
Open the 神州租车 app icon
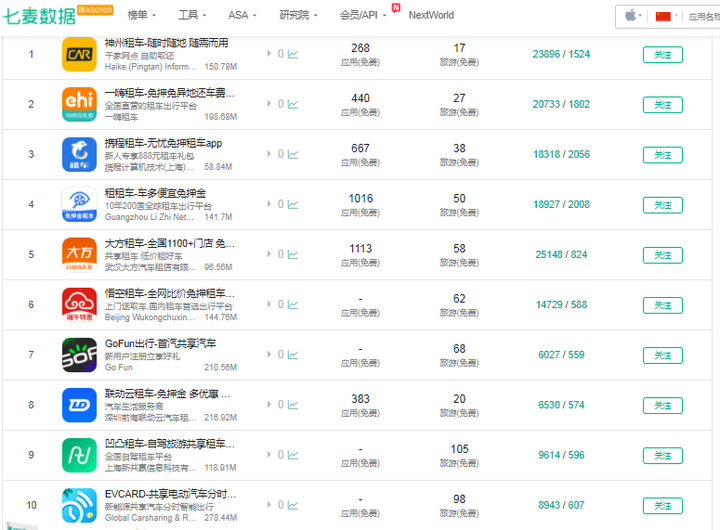point(79,54)
